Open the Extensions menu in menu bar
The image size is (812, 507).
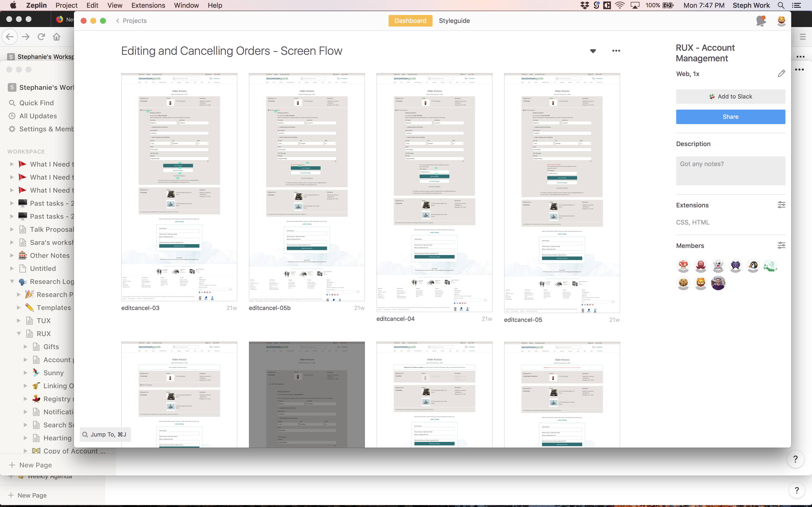click(x=148, y=5)
